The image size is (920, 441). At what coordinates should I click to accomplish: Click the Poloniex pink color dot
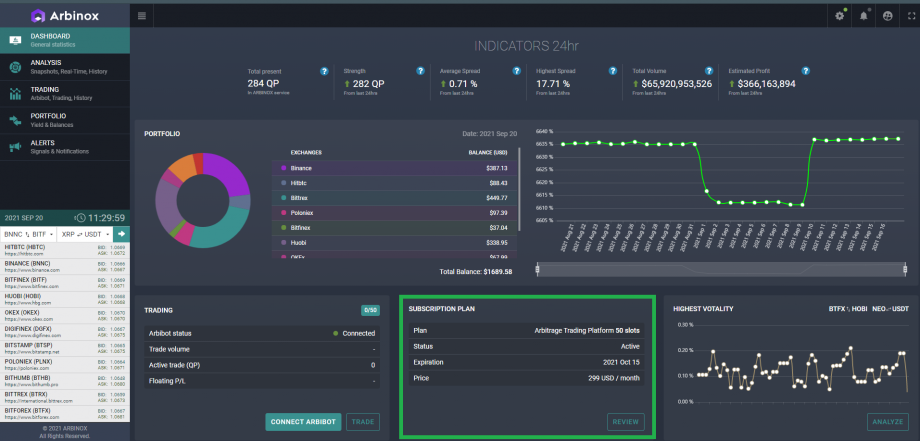283,212
